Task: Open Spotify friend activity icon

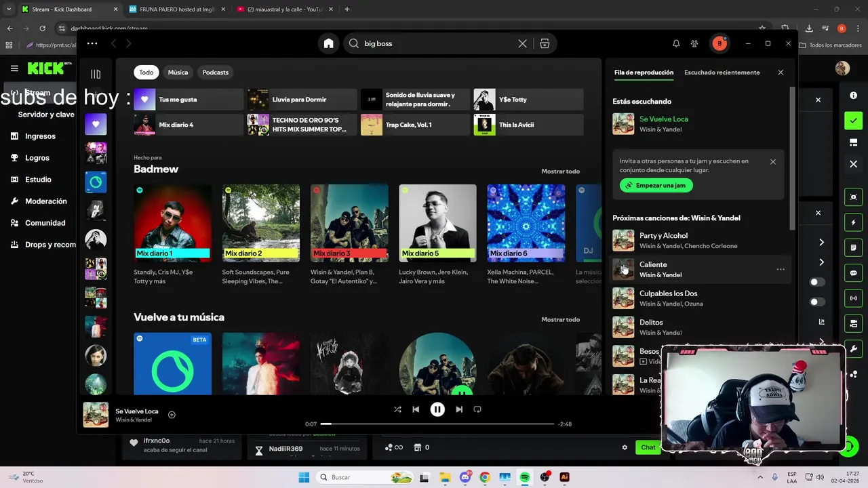Action: [694, 43]
